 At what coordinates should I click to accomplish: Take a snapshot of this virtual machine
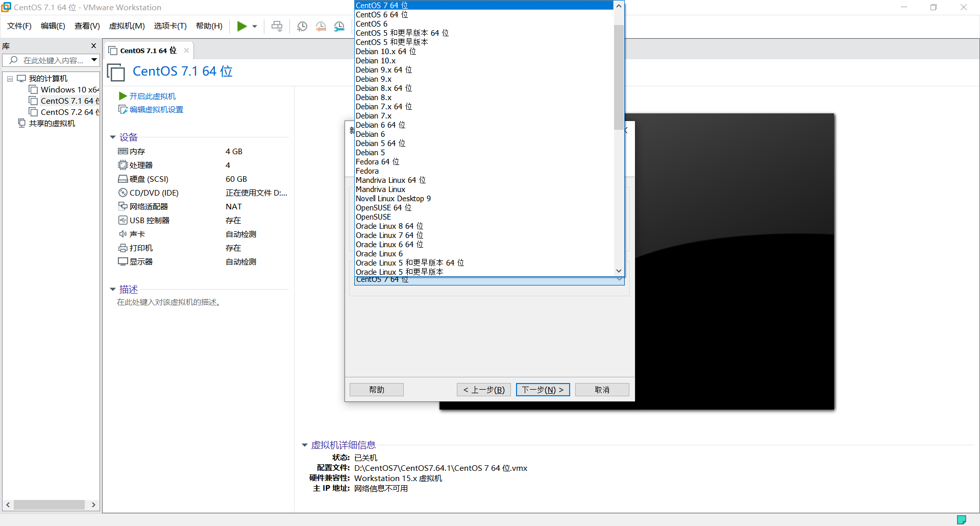302,26
